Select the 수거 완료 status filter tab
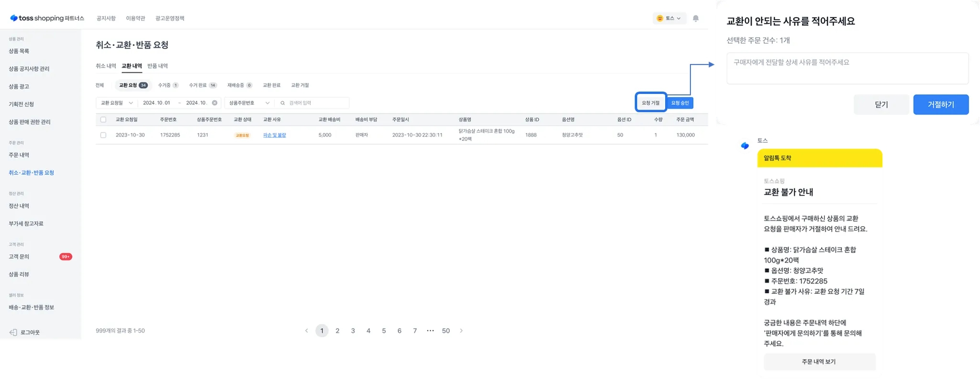980x389 pixels. click(x=202, y=85)
